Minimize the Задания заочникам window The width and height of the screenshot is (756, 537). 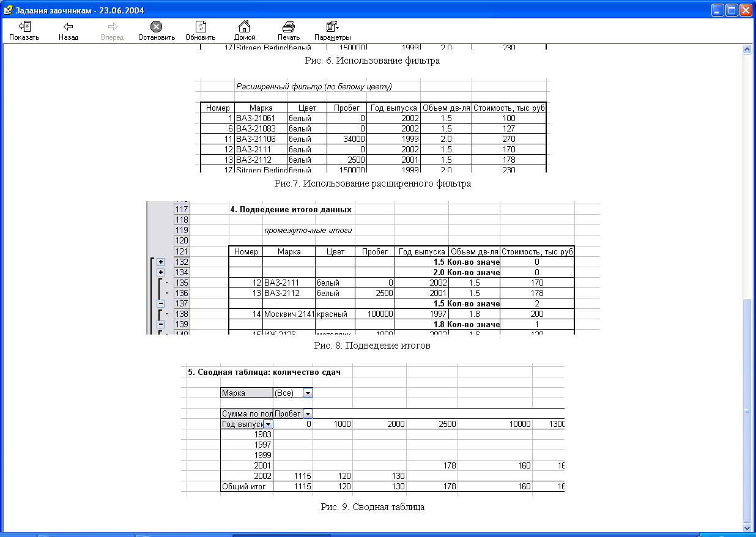717,10
